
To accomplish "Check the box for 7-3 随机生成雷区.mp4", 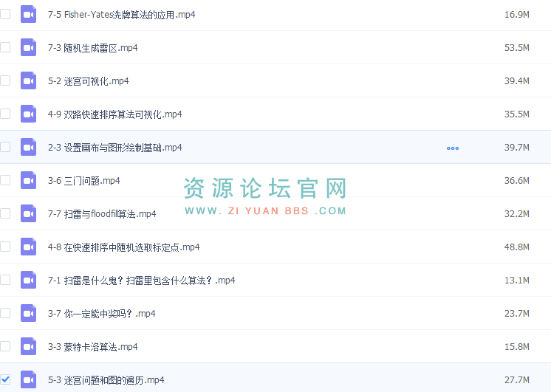I will pos(5,47).
